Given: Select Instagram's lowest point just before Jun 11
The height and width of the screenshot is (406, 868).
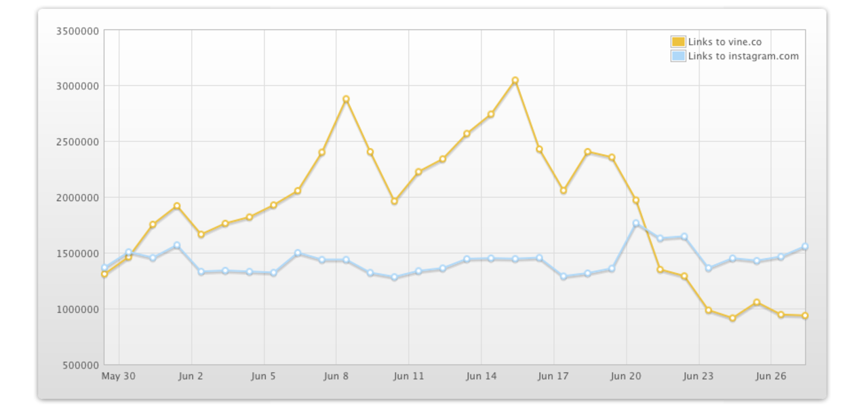Looking at the screenshot, I should [x=394, y=277].
